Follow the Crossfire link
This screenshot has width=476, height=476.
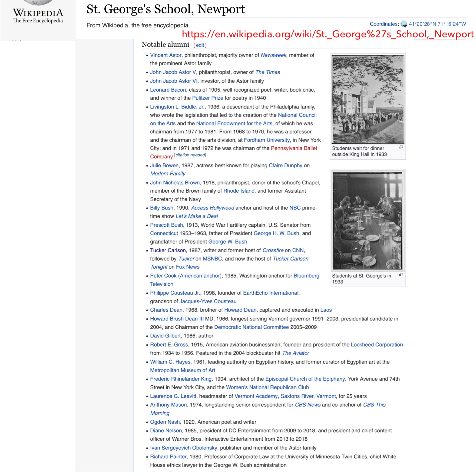[x=273, y=250]
